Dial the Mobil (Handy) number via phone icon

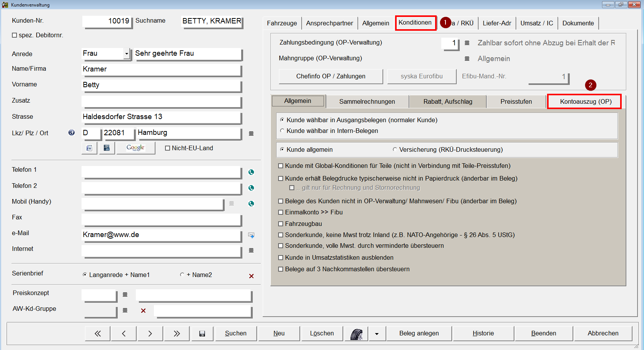251,204
